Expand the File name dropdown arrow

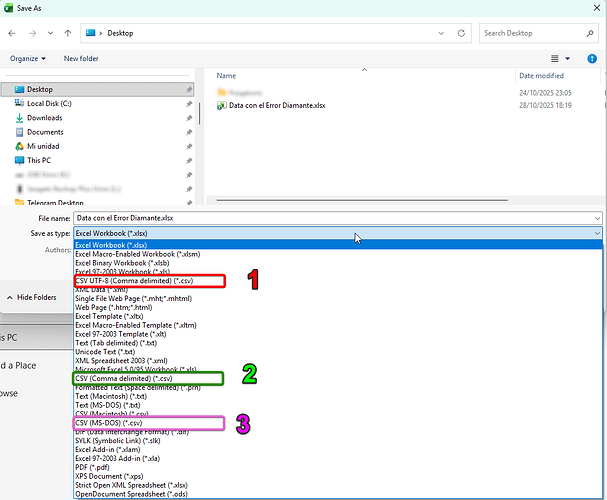pos(597,219)
